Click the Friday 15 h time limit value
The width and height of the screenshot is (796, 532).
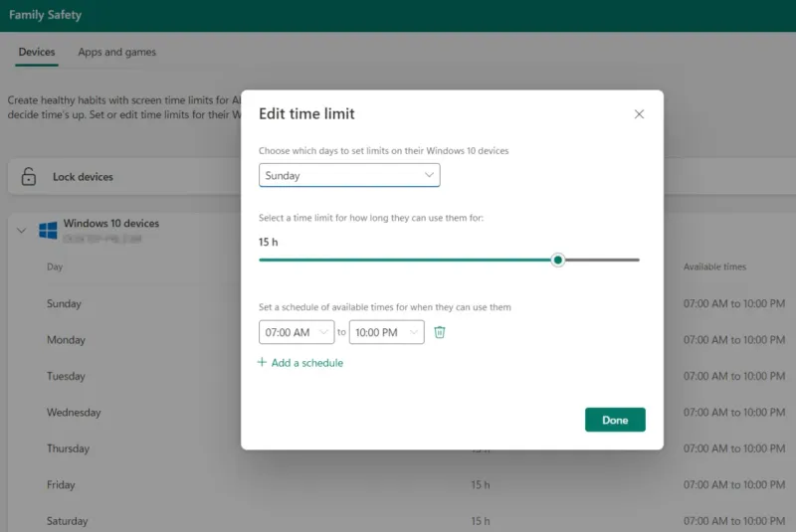(x=481, y=485)
